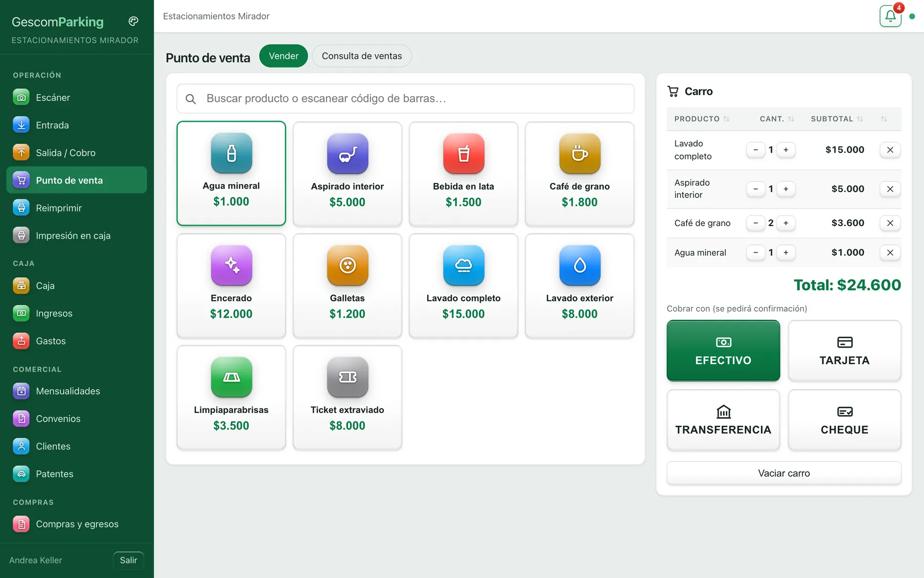
Task: Open Patentes section
Action: coord(76,474)
